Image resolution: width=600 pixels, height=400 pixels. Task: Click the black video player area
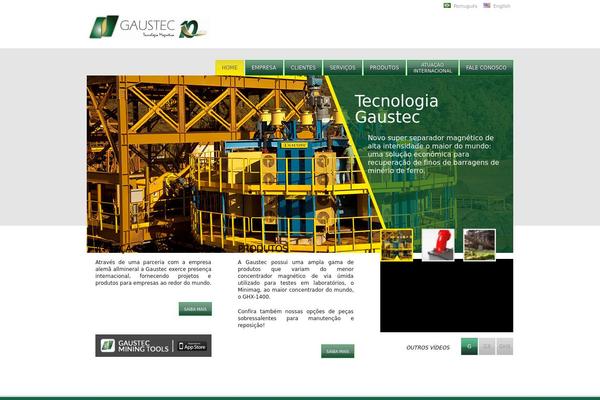[447, 296]
